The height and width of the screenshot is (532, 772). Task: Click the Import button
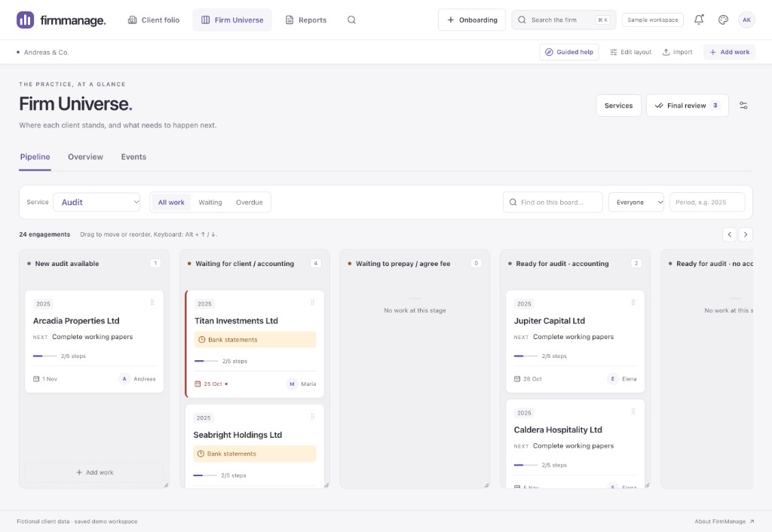(x=678, y=52)
